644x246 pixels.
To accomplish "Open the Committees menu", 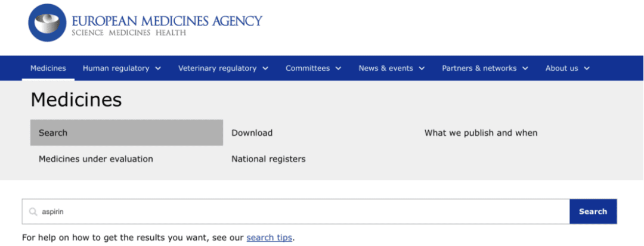I will click(314, 68).
